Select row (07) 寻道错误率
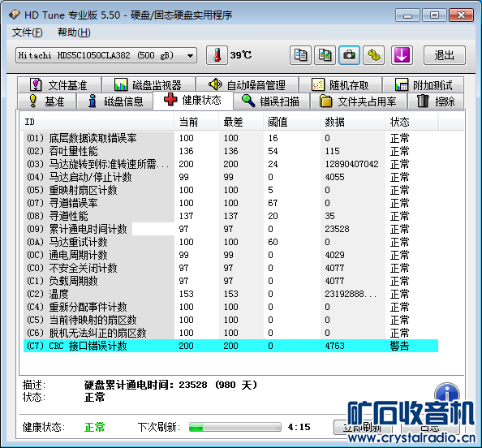The height and width of the screenshot is (448, 482). click(x=230, y=203)
